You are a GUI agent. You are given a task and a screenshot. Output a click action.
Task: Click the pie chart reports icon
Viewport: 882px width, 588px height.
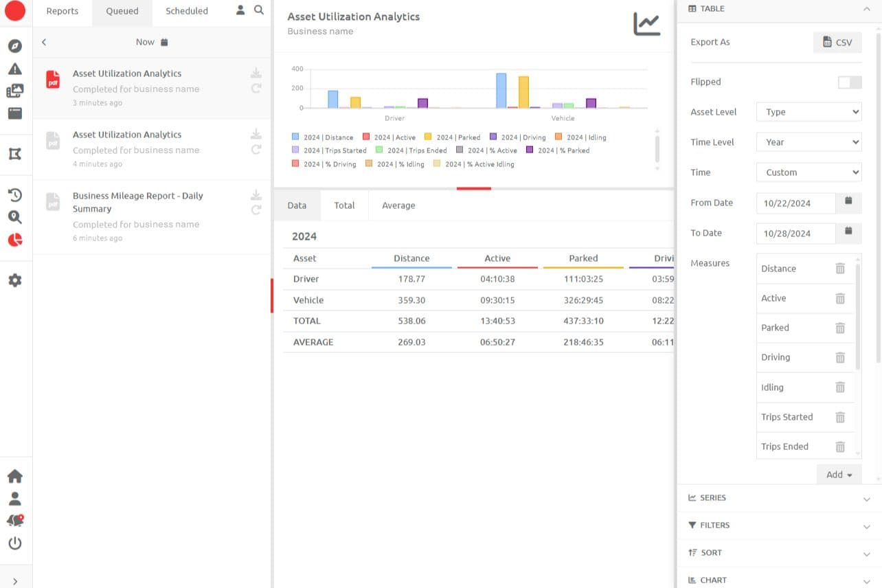pos(14,240)
